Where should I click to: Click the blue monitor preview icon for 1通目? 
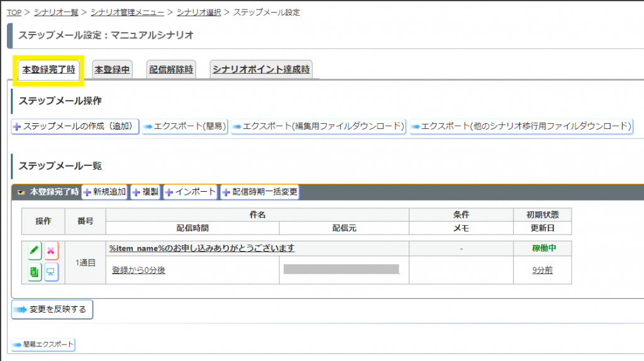point(51,272)
